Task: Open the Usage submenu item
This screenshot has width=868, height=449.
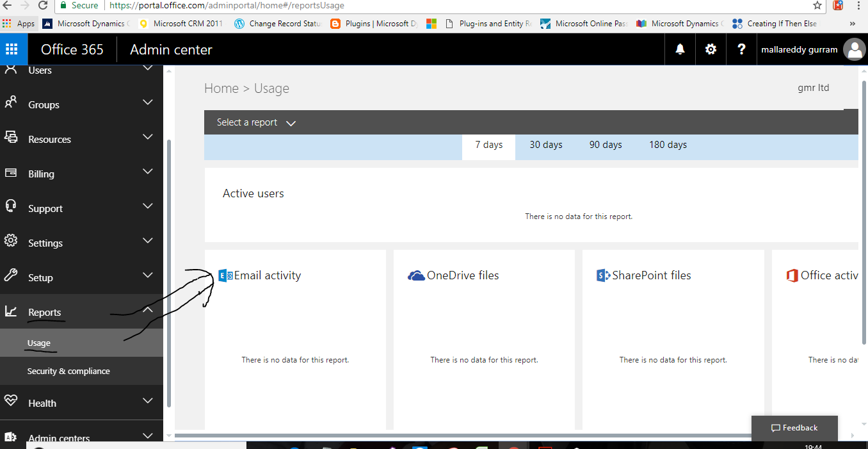Action: [81, 343]
